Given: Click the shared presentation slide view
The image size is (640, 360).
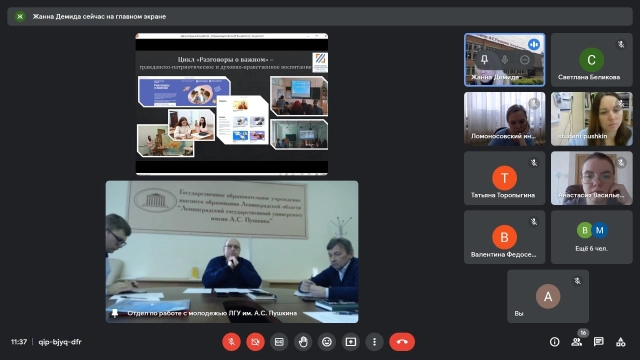Looking at the screenshot, I should click(x=231, y=104).
